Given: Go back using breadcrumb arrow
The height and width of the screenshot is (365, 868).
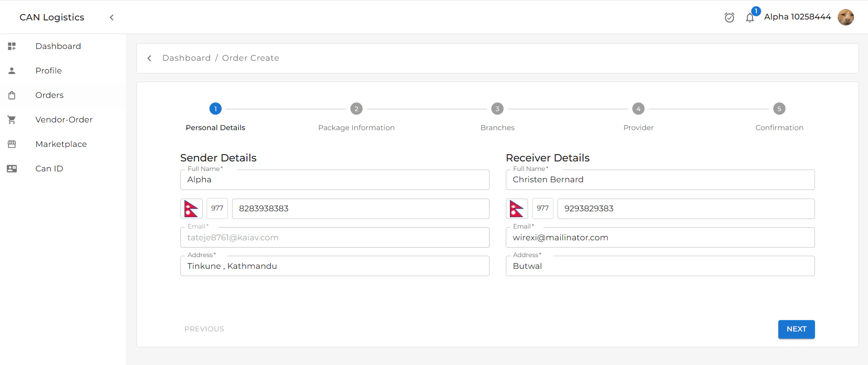Looking at the screenshot, I should [x=149, y=58].
